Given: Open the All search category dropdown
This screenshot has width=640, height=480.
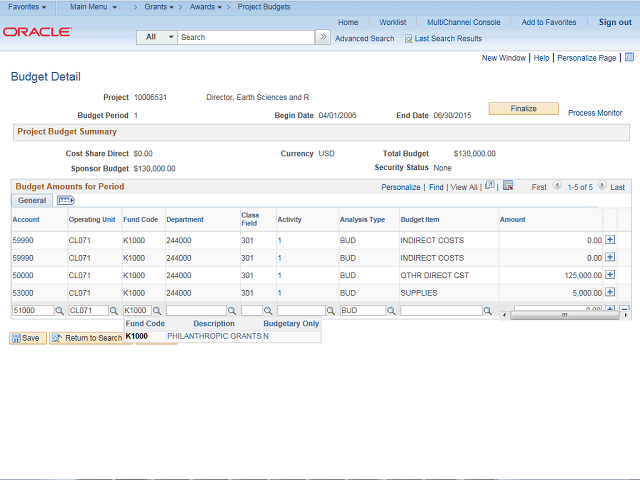Looking at the screenshot, I should click(x=156, y=37).
